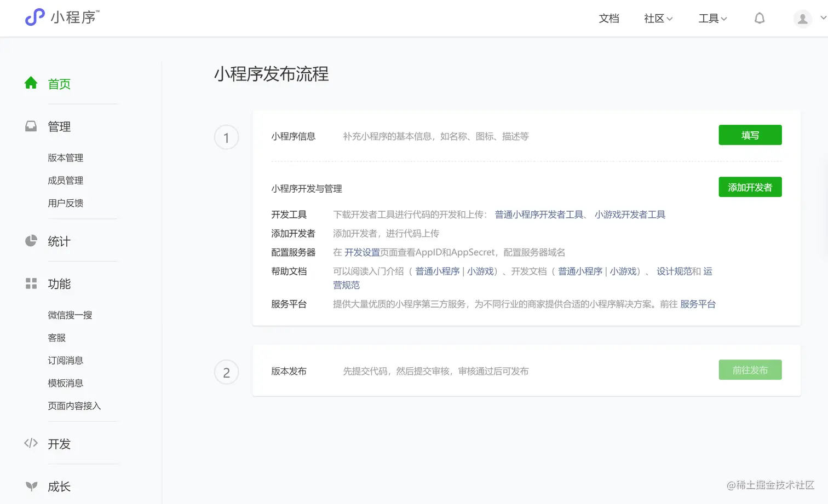The width and height of the screenshot is (828, 504).
Task: Open 小游戏开发者工具 link
Action: coord(630,215)
